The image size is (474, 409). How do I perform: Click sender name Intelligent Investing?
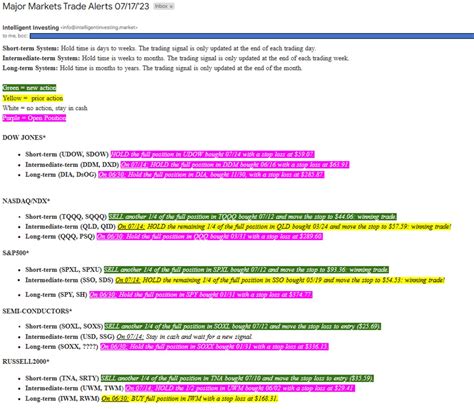pos(31,27)
